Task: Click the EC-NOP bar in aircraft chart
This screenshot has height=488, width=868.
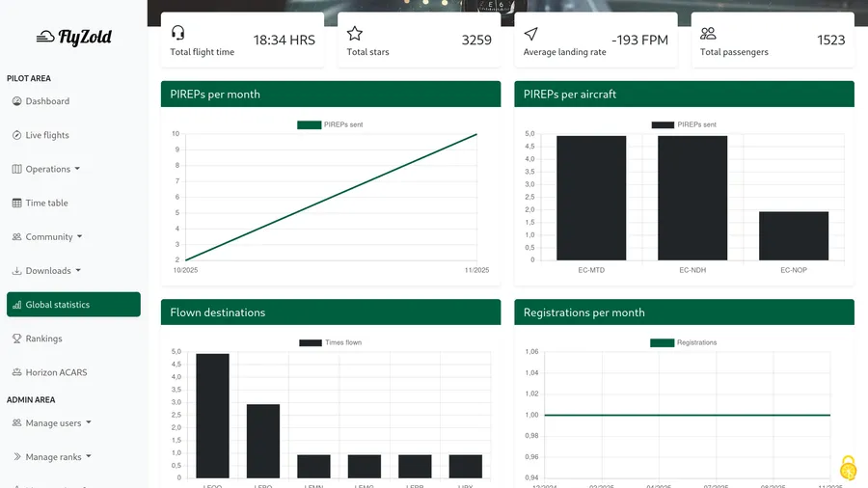Action: coord(793,235)
